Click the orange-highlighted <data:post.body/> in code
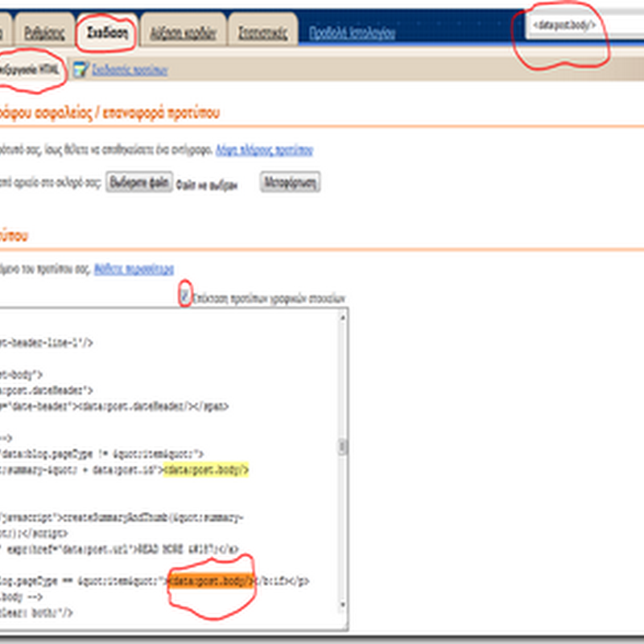 pos(211,580)
